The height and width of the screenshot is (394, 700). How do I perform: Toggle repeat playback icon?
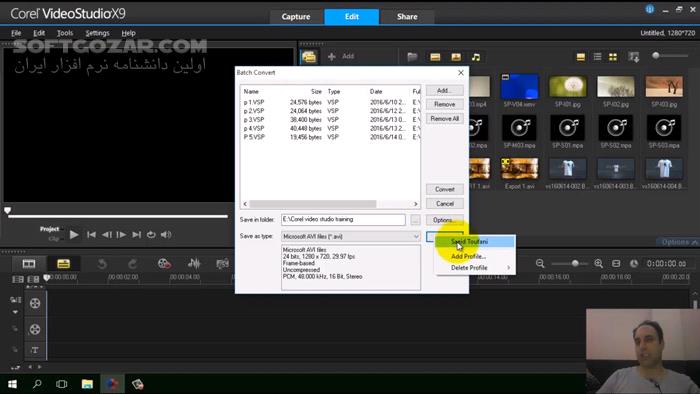[x=151, y=234]
